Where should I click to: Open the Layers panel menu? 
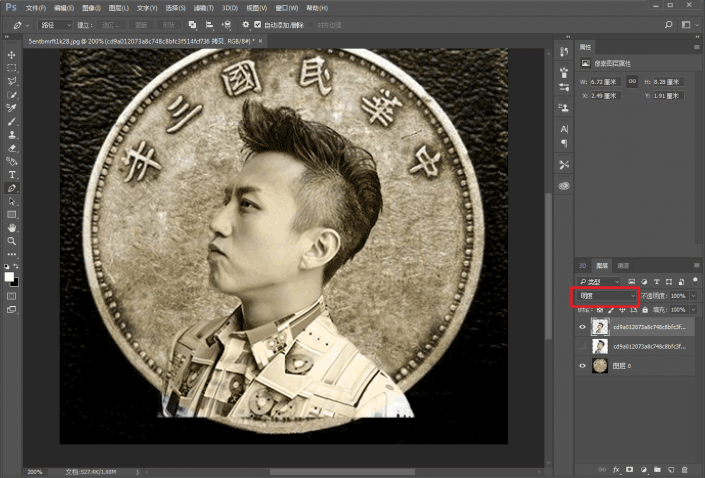point(696,265)
